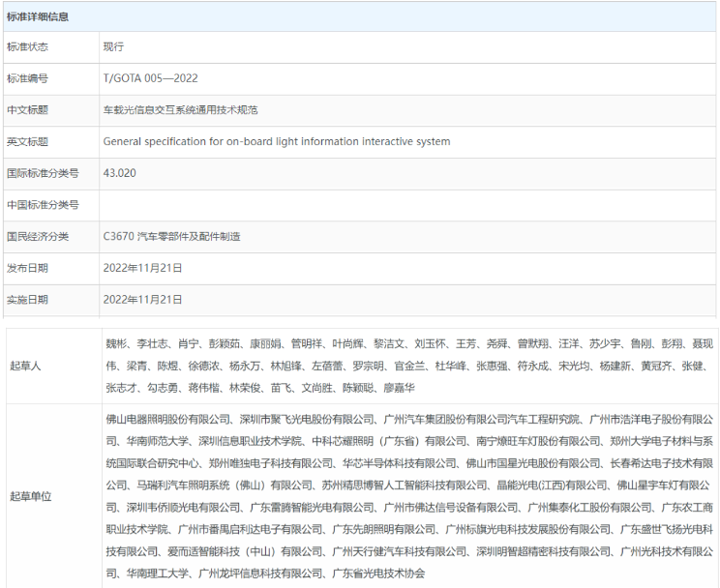Click the drafter name 文尚胜
Viewport: 720px width, 588px height.
click(316, 389)
